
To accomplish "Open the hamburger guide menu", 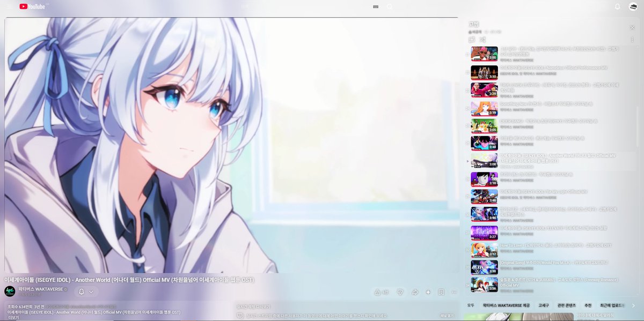I will [x=9, y=6].
